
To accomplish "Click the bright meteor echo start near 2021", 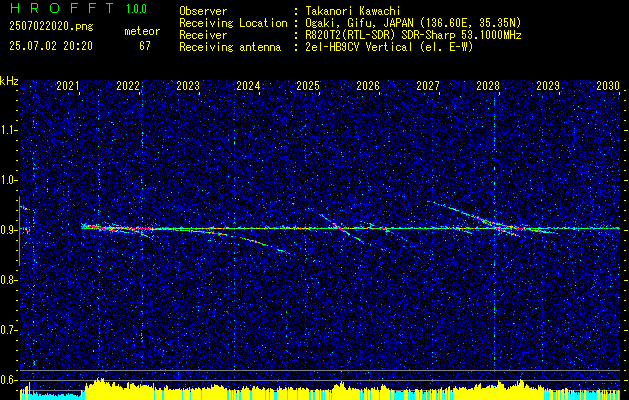I will [85, 227].
